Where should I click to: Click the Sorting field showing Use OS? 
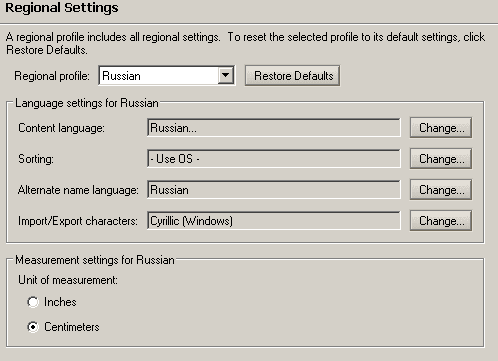point(274,159)
